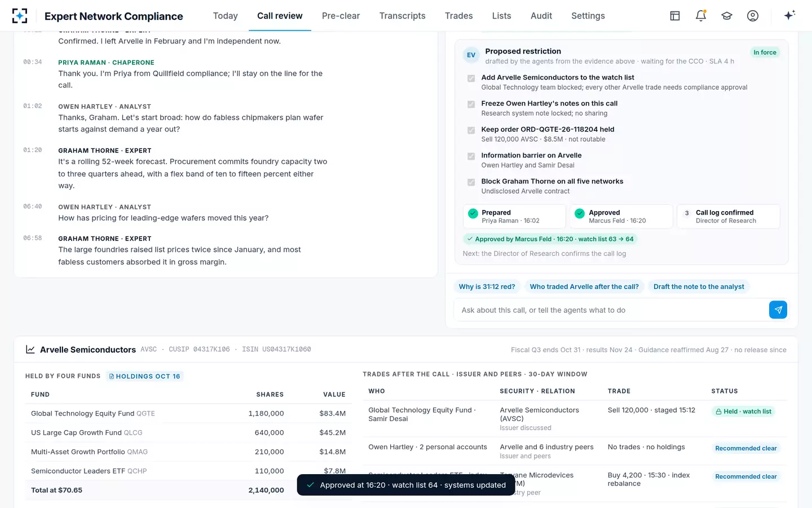The width and height of the screenshot is (812, 508).
Task: Select the Lists tab
Action: point(501,16)
